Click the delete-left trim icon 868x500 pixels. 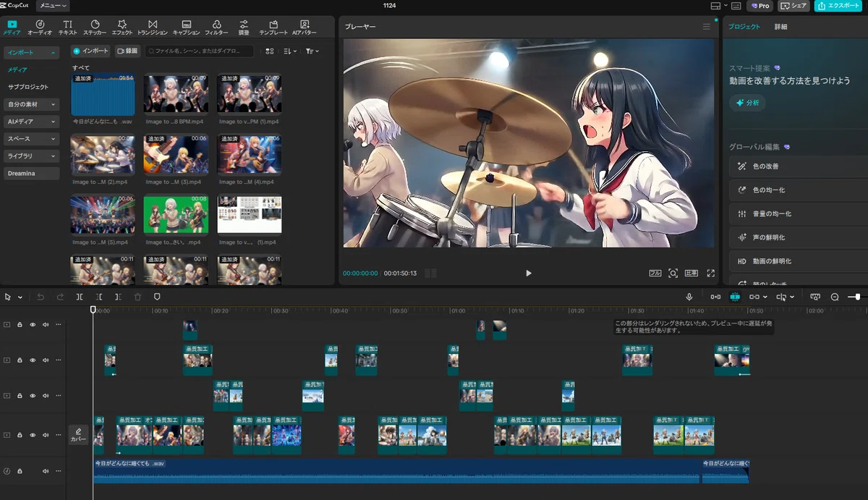click(99, 297)
